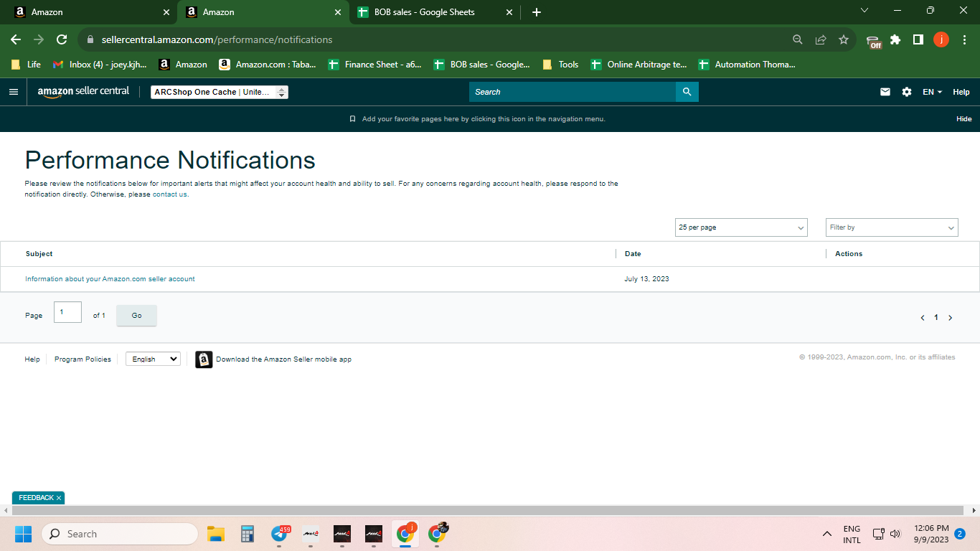This screenshot has height=551, width=980.
Task: Open the Chrome three-dot menu
Action: coord(963,39)
